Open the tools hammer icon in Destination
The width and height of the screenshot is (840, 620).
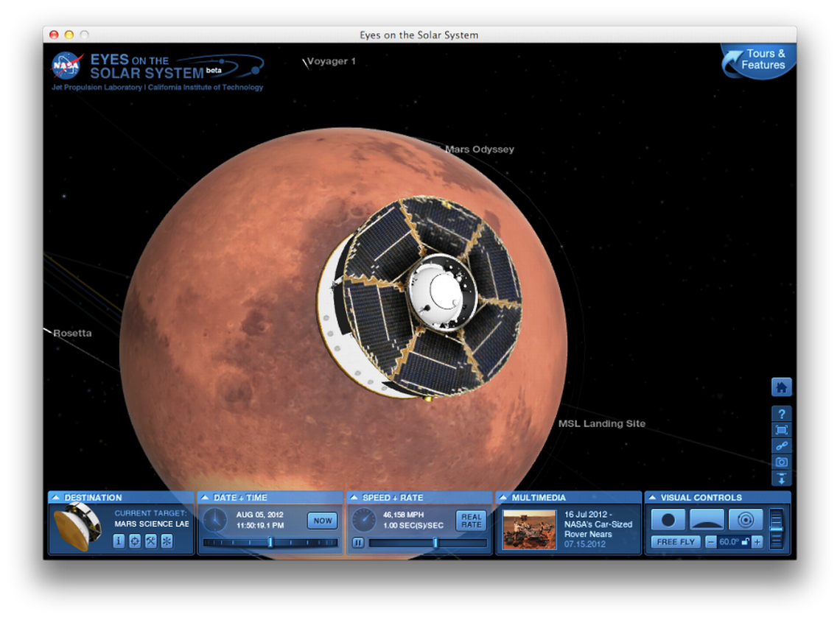151,541
